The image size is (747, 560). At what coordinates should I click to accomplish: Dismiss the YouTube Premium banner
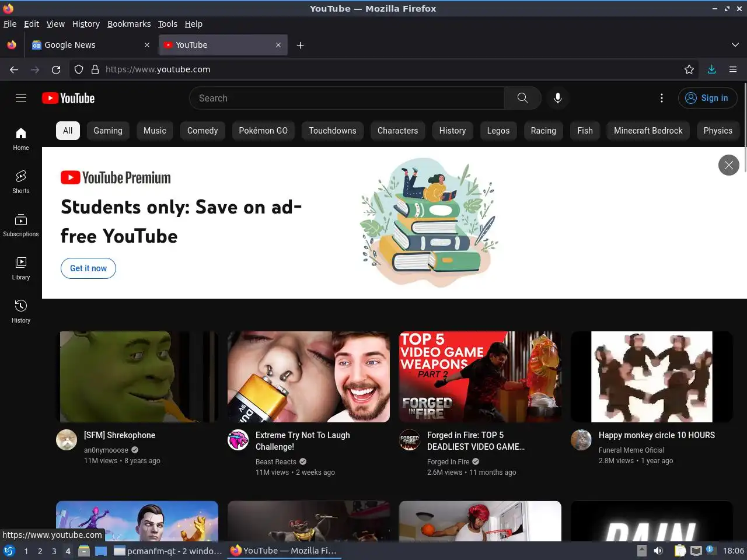click(x=729, y=165)
